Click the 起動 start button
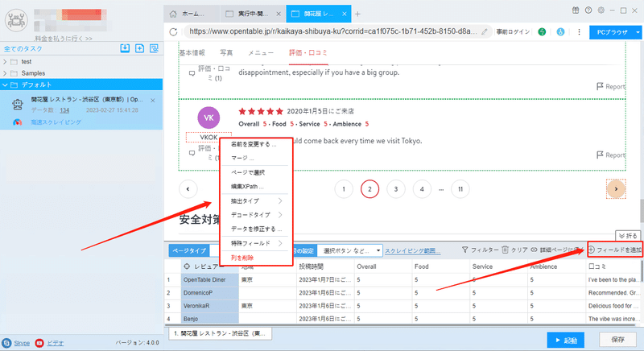Image resolution: width=644 pixels, height=351 pixels. tap(566, 340)
